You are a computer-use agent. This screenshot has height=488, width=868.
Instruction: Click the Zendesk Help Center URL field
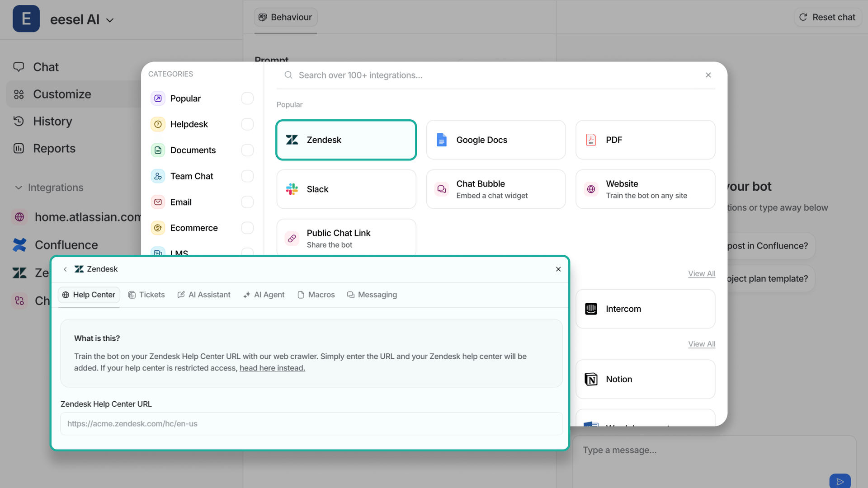(311, 424)
